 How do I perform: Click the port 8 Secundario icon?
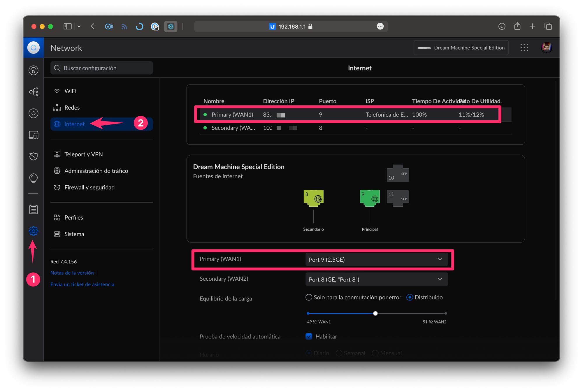pos(313,198)
